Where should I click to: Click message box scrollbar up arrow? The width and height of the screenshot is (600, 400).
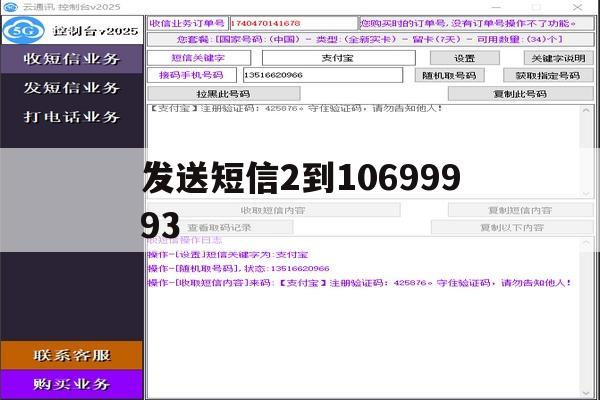pyautogui.click(x=586, y=111)
